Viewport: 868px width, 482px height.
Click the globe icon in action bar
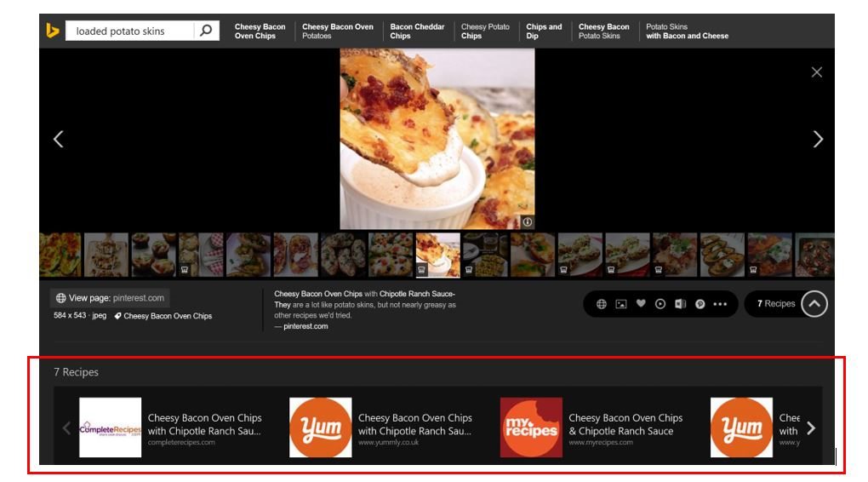[602, 304]
